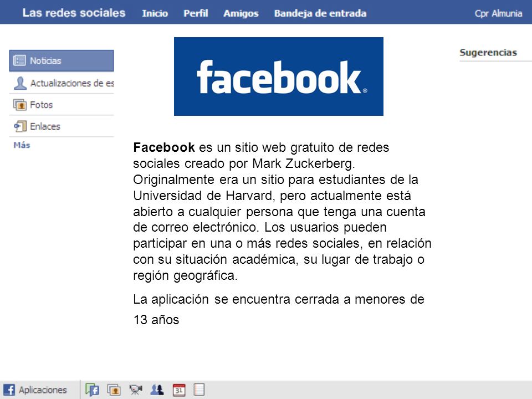
Task: Open the groups people icon in the bottom bar
Action: [157, 390]
